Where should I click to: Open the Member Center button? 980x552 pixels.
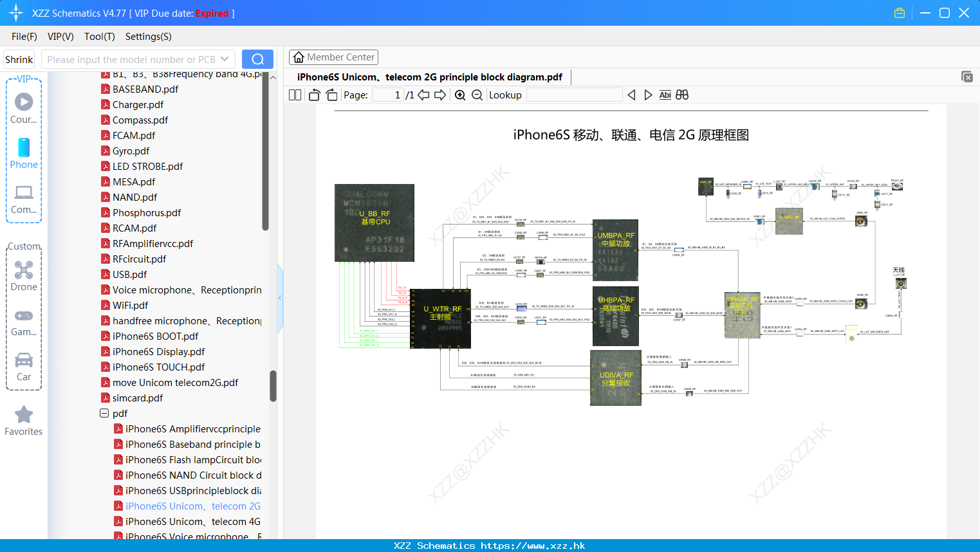333,57
